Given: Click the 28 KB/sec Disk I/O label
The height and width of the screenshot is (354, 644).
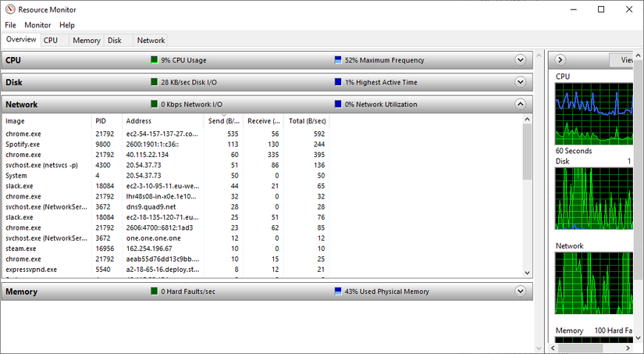Looking at the screenshot, I should [x=189, y=82].
